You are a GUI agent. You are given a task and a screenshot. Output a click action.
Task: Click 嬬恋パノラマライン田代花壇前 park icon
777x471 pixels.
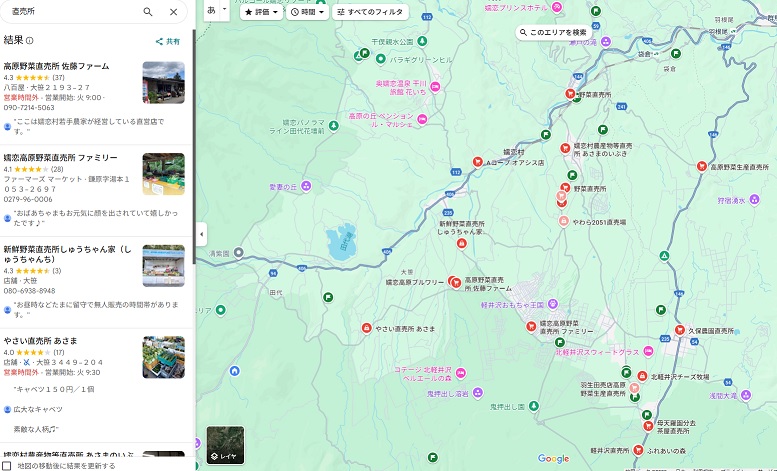pyautogui.click(x=333, y=126)
